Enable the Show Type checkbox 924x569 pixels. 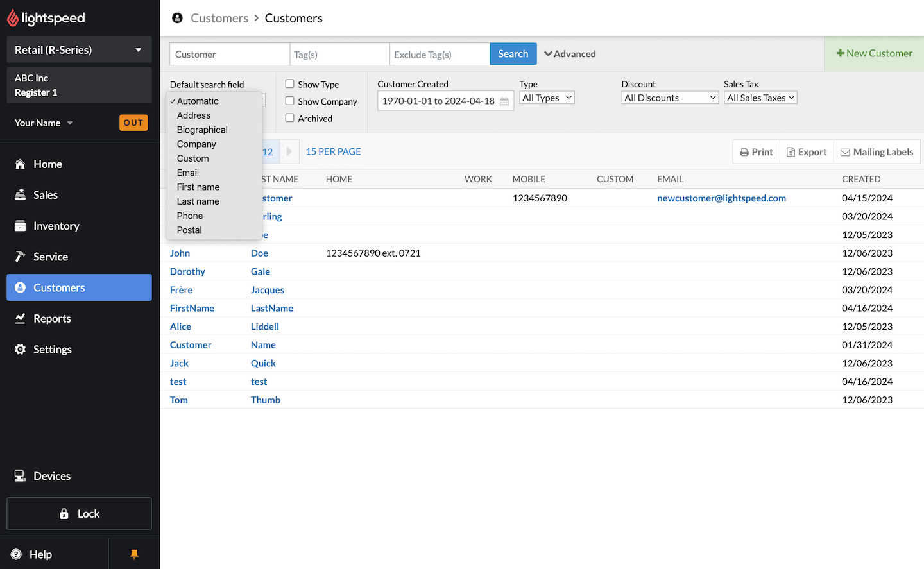pos(290,84)
